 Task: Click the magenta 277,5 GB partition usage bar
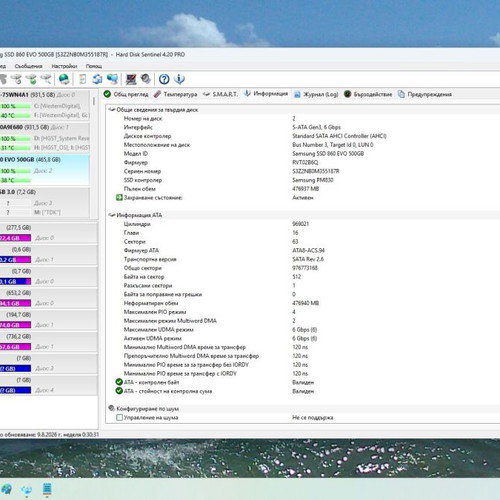pyautogui.click(x=15, y=238)
